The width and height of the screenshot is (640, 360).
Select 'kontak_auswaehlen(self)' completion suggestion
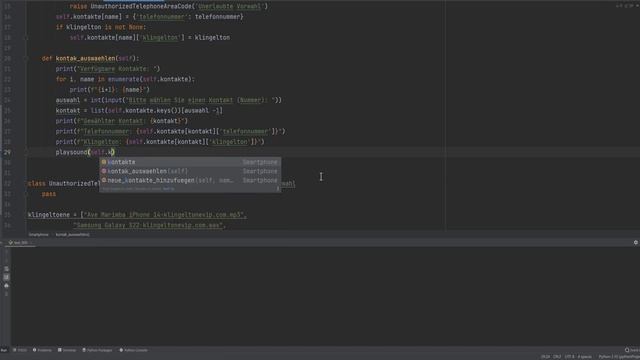pyautogui.click(x=190, y=171)
